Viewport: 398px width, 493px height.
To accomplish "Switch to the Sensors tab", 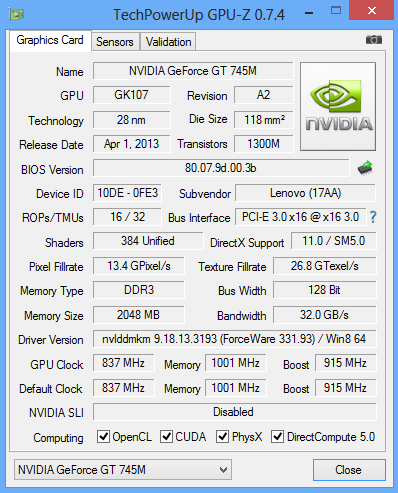I will tap(115, 42).
